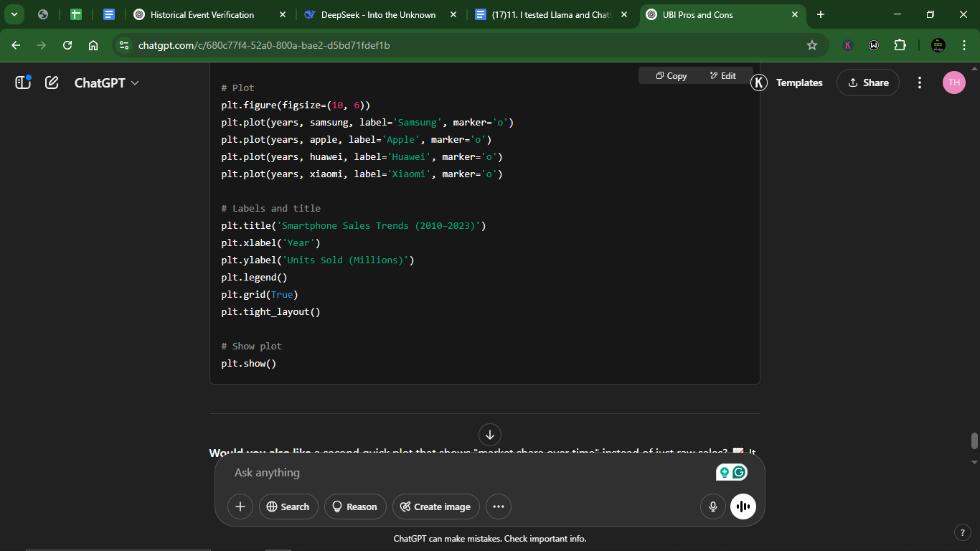Click the '# Show plot' comment

(x=252, y=346)
